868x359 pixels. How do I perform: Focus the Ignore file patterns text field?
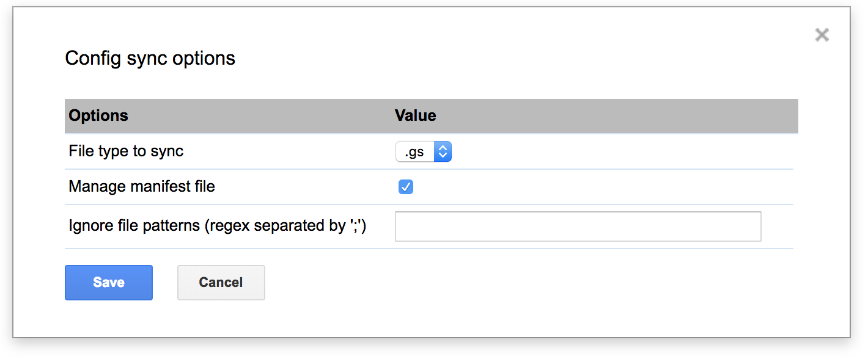point(578,227)
